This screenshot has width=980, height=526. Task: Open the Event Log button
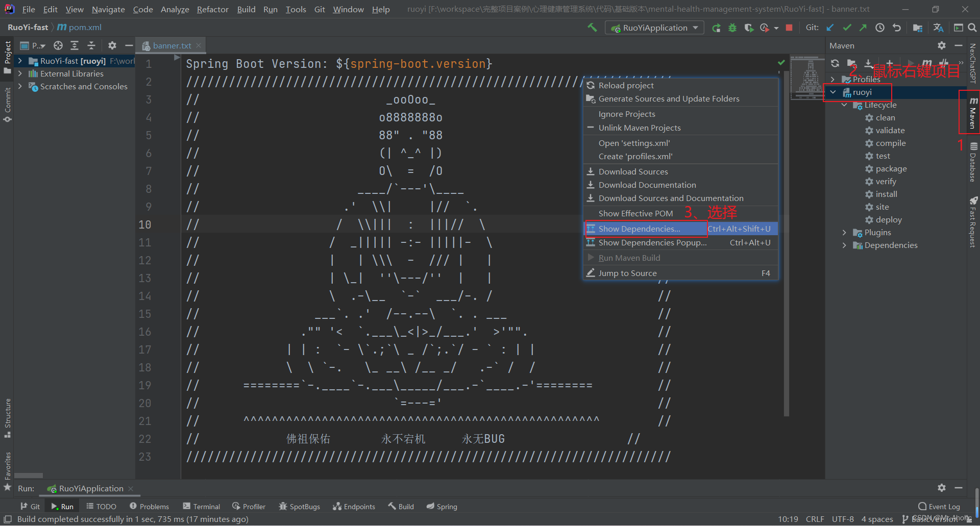coord(939,507)
